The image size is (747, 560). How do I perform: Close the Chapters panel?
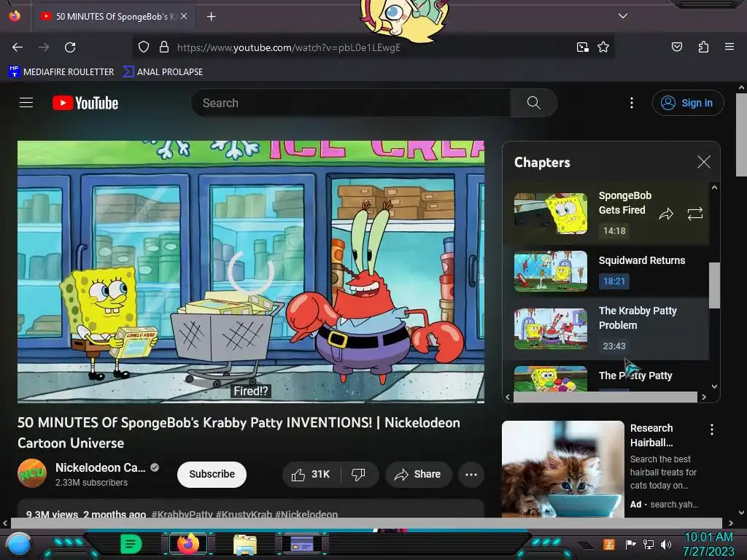coord(704,162)
